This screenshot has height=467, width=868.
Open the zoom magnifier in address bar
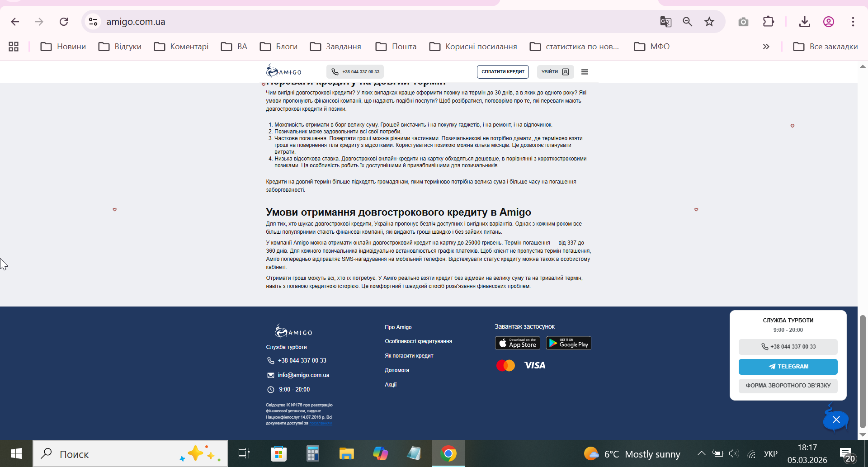coord(687,22)
